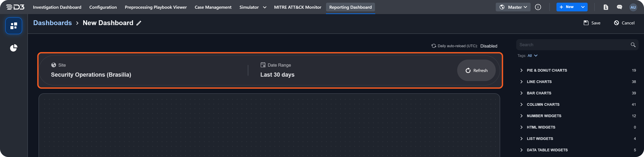This screenshot has height=157, width=644.
Task: Click the Save button
Action: pos(592,23)
